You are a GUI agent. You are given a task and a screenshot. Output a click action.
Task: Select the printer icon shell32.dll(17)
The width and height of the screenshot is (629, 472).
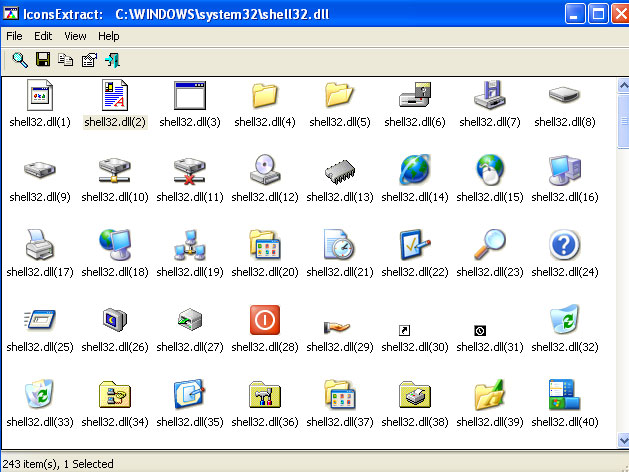40,245
